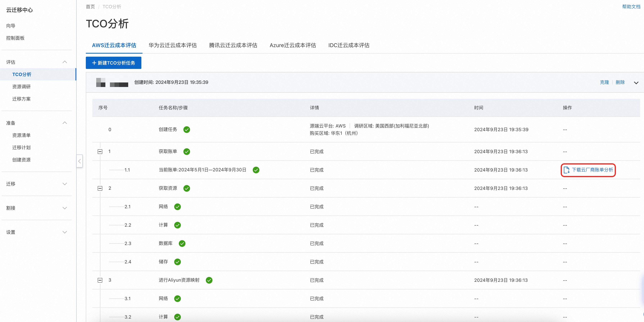Open 迁移计划 in the sidebar

click(x=21, y=148)
